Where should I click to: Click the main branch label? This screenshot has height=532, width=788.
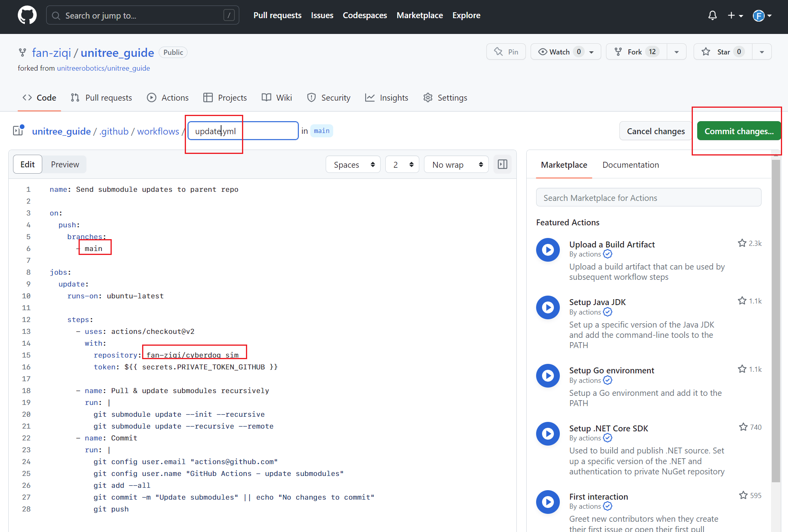tap(321, 131)
